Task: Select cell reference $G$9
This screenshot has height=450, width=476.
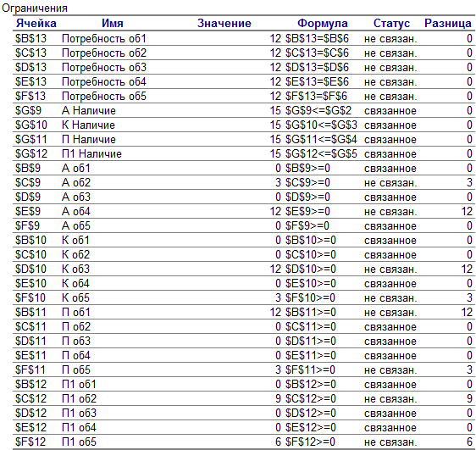Action: tap(28, 110)
